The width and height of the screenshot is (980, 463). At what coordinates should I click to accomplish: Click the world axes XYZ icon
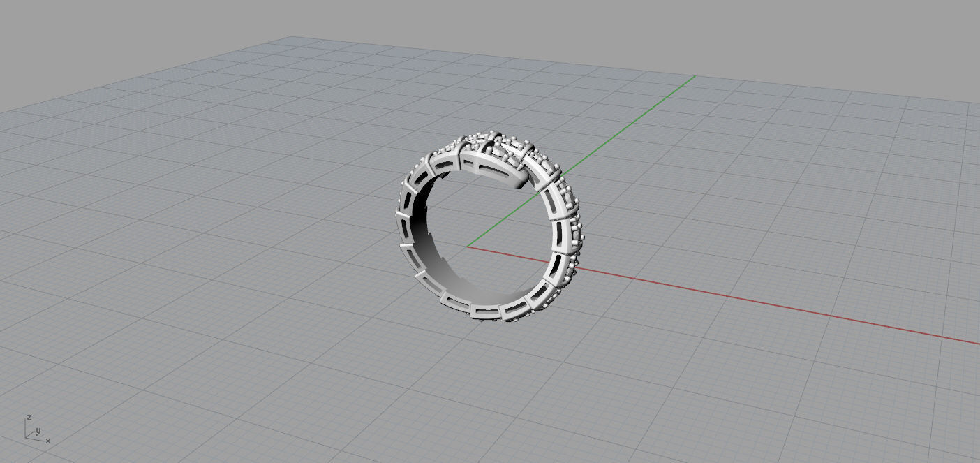coord(37,429)
